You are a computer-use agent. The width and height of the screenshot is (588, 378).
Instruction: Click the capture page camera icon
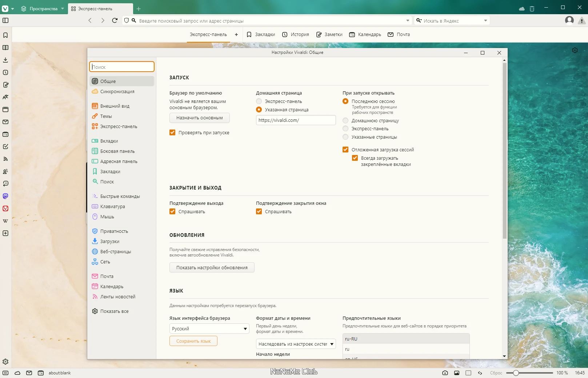pos(445,373)
